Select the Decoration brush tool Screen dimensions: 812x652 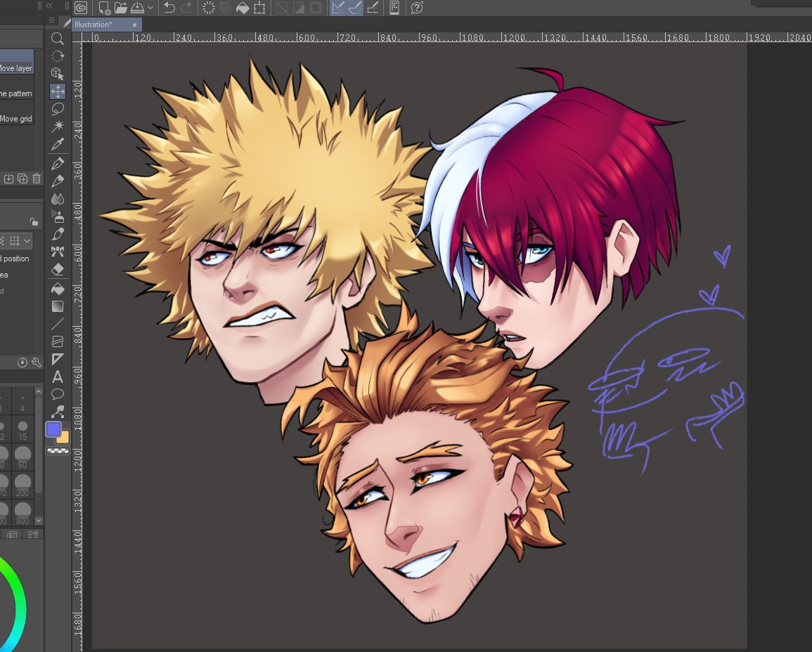(58, 234)
